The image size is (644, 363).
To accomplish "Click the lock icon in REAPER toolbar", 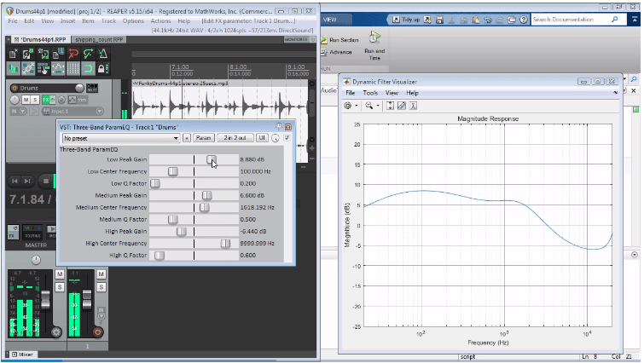I will pos(102,68).
